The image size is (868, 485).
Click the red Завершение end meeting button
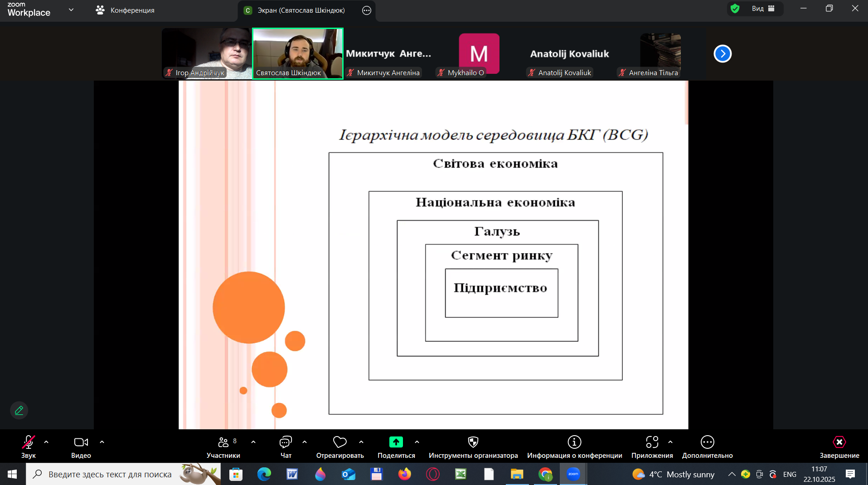pyautogui.click(x=839, y=447)
